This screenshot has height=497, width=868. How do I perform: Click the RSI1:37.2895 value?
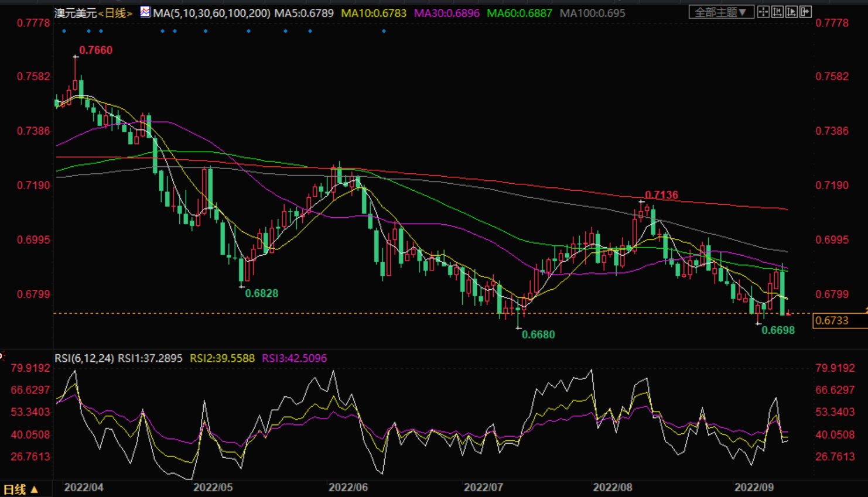click(150, 358)
